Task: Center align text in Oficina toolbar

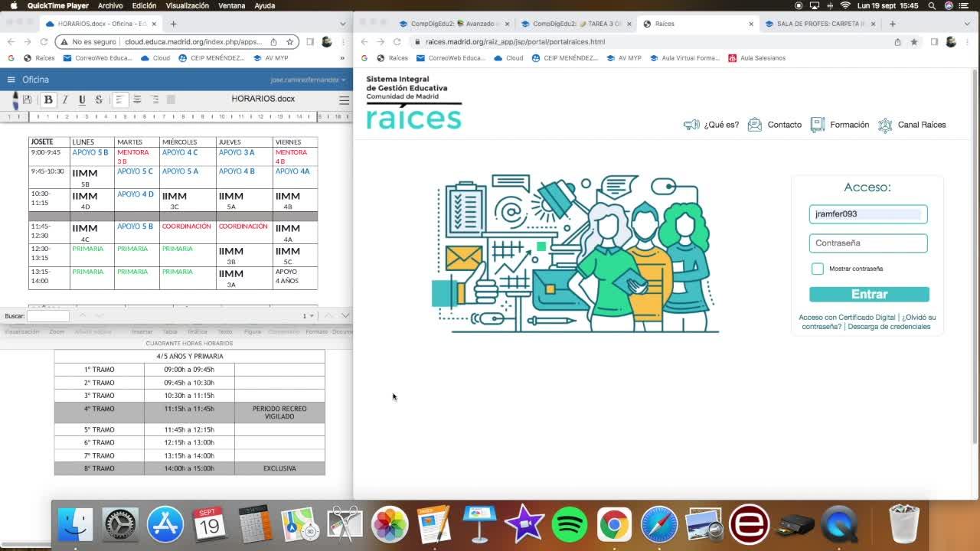Action: pos(137,99)
